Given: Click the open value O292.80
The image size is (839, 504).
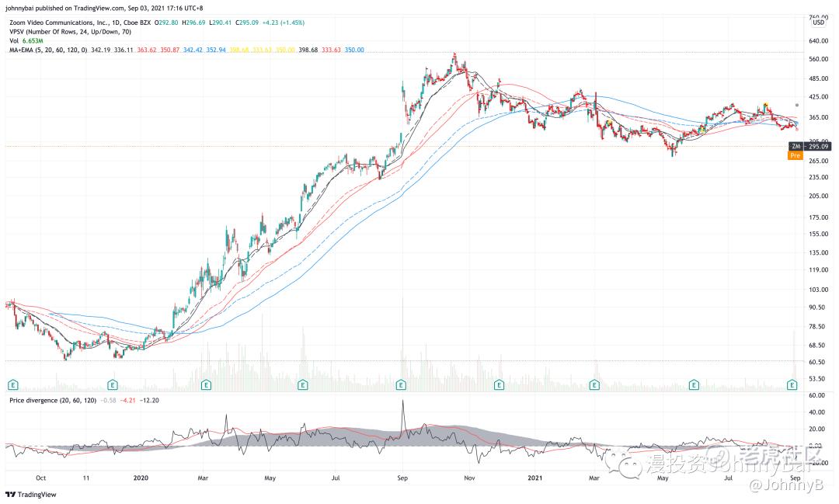Looking at the screenshot, I should (x=166, y=23).
